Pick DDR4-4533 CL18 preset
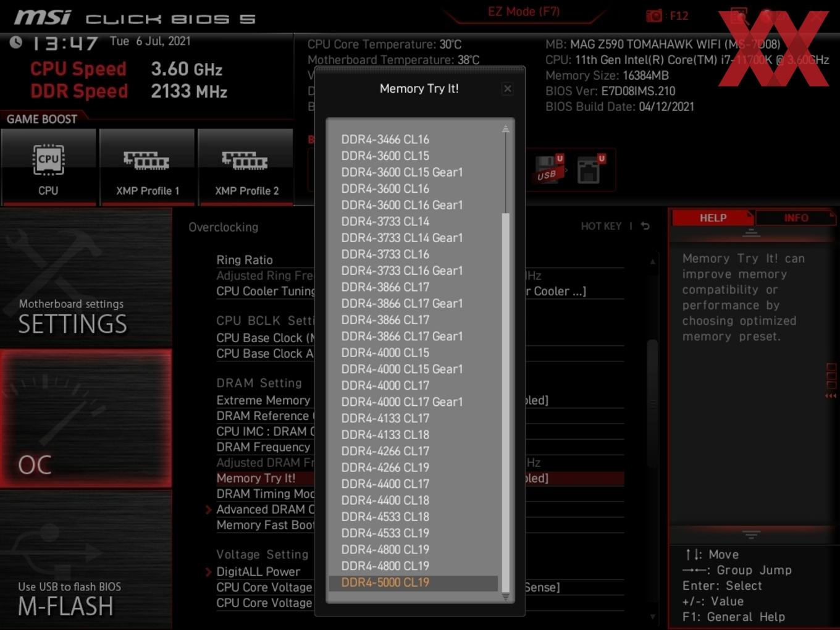The height and width of the screenshot is (630, 840). [x=385, y=516]
